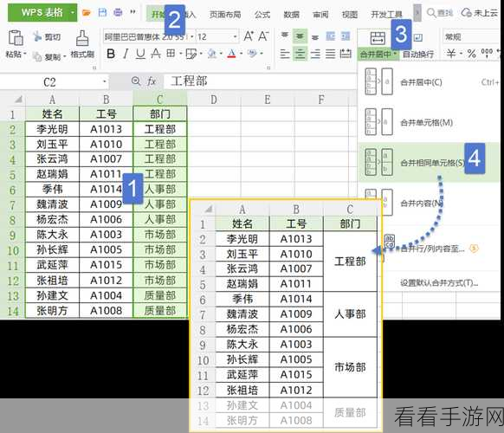Toggle top vertical alignment
Screen dimensions: 504x433
click(x=284, y=36)
